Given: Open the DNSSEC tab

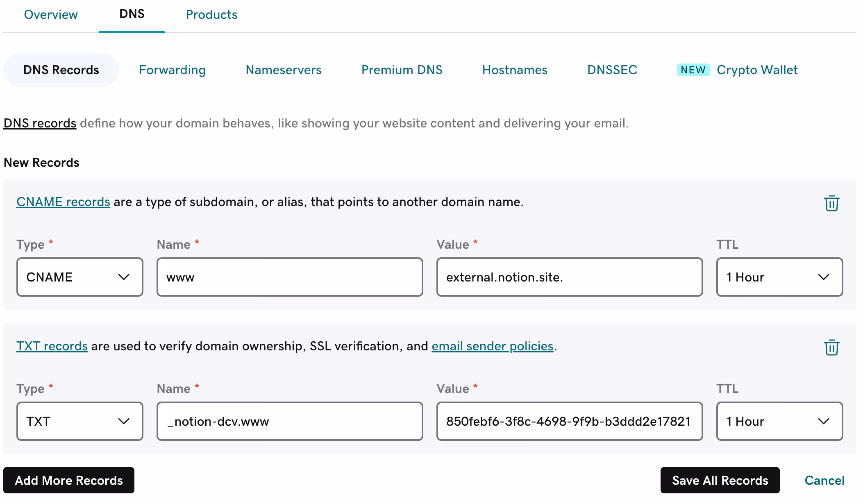Looking at the screenshot, I should click(x=612, y=70).
